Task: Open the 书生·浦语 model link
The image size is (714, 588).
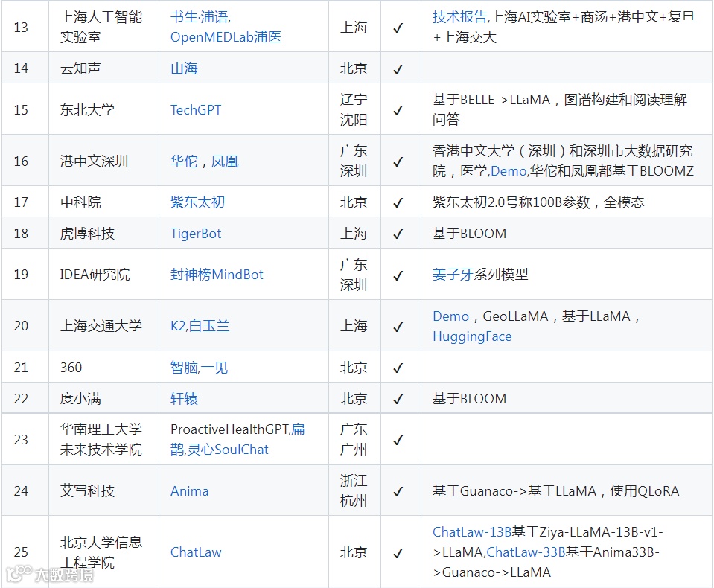Action: 200,17
